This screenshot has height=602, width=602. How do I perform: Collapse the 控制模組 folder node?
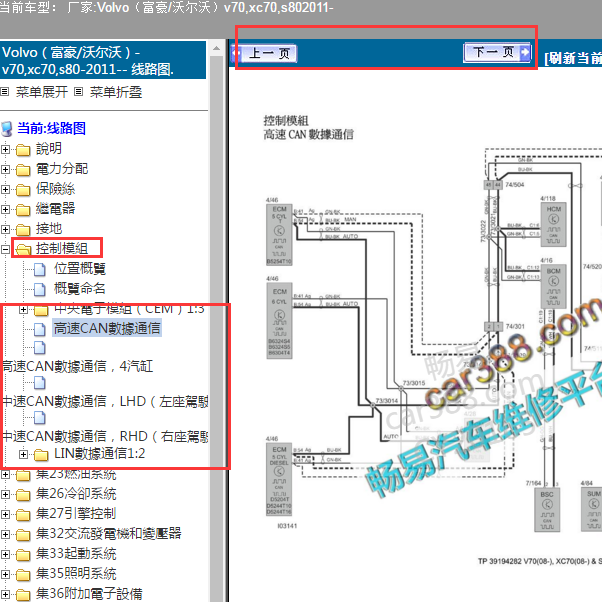5,249
